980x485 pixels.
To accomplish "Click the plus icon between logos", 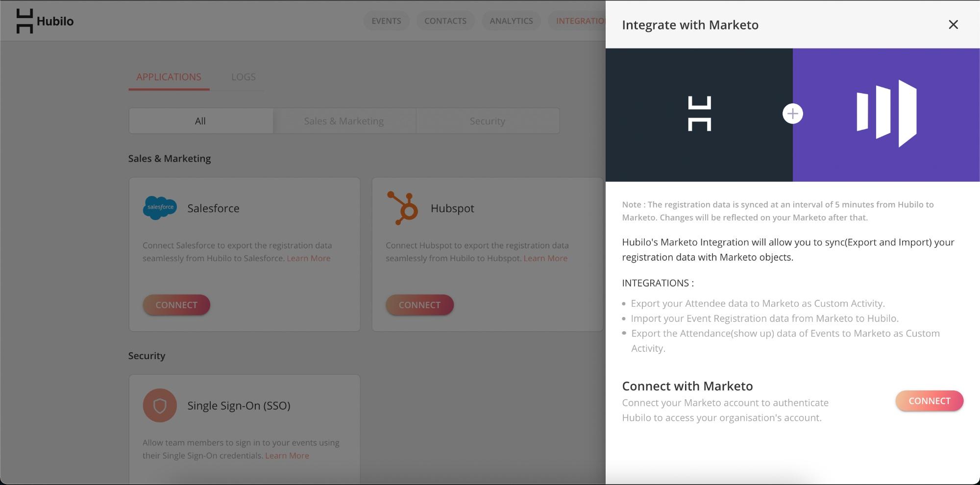I will [x=792, y=114].
